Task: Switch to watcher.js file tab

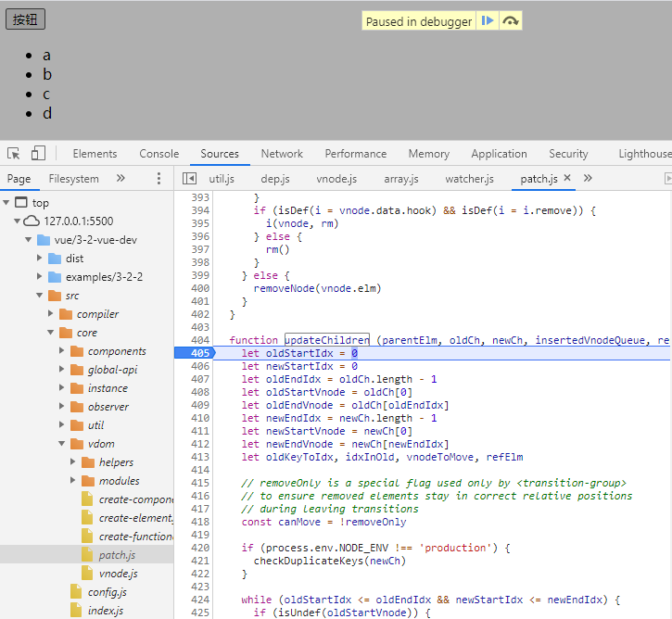Action: pos(469,179)
